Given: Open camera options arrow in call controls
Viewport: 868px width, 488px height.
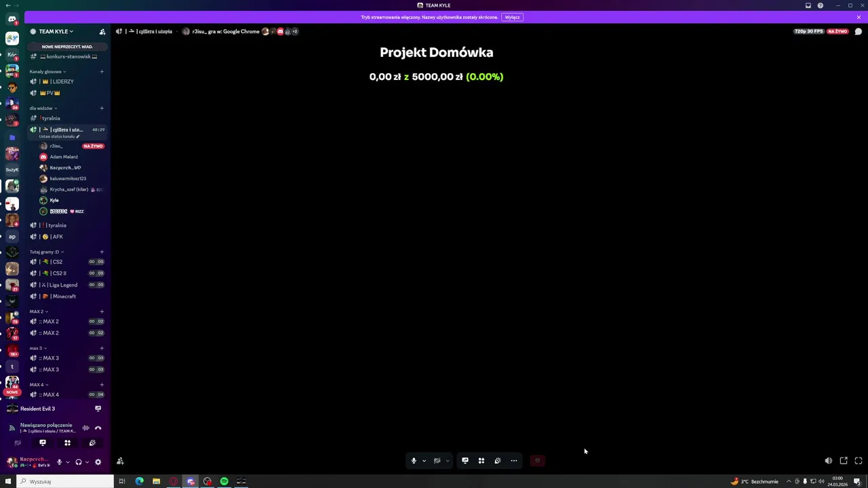Looking at the screenshot, I should 448,461.
